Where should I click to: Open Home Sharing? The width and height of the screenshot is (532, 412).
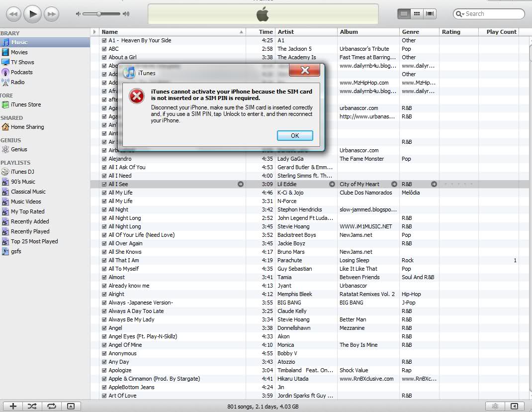click(x=45, y=127)
